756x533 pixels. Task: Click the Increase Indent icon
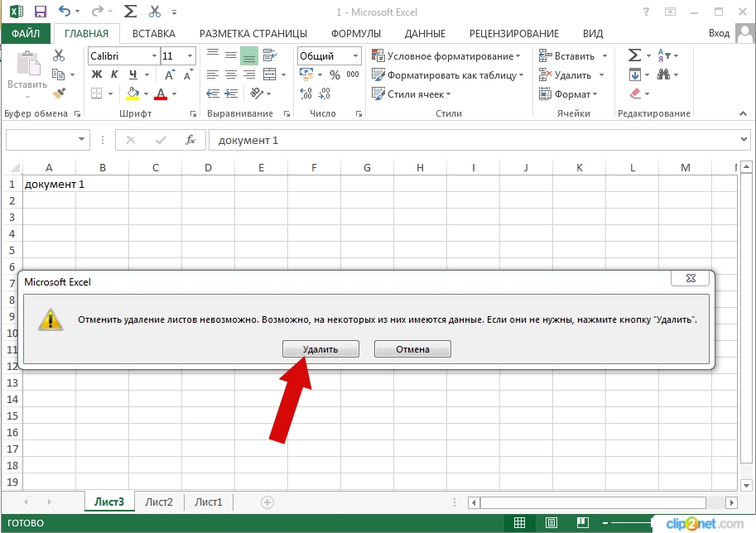pyautogui.click(x=231, y=94)
